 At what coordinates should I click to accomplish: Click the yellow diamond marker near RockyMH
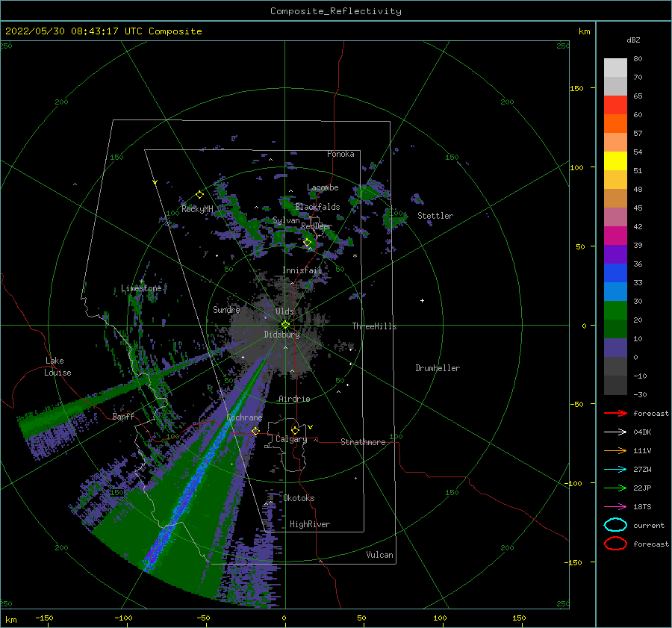tap(199, 195)
